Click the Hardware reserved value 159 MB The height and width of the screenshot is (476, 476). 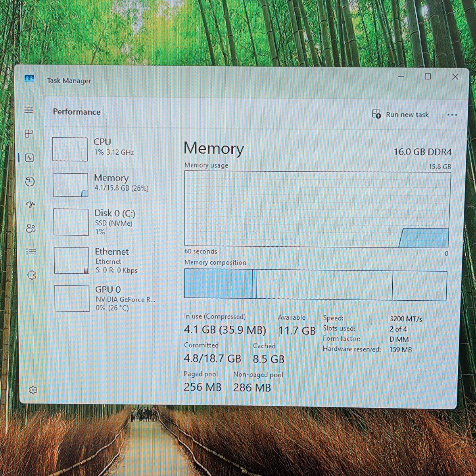pyautogui.click(x=401, y=350)
